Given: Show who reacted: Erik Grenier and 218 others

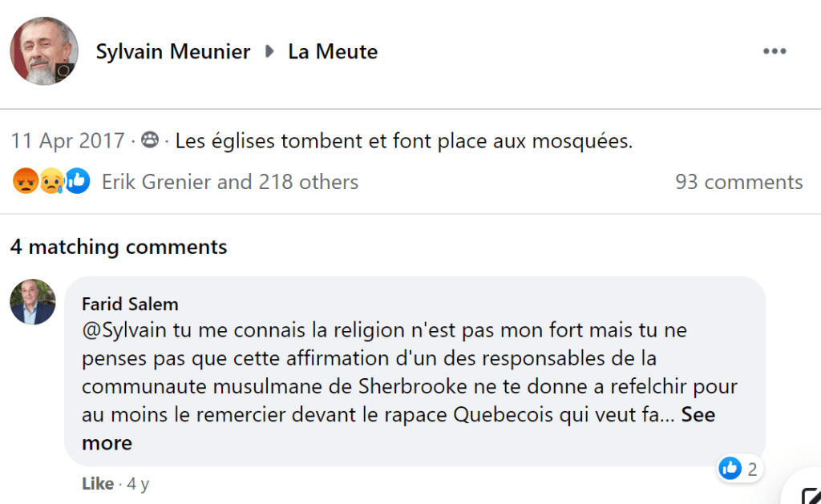Looking at the screenshot, I should (x=230, y=182).
